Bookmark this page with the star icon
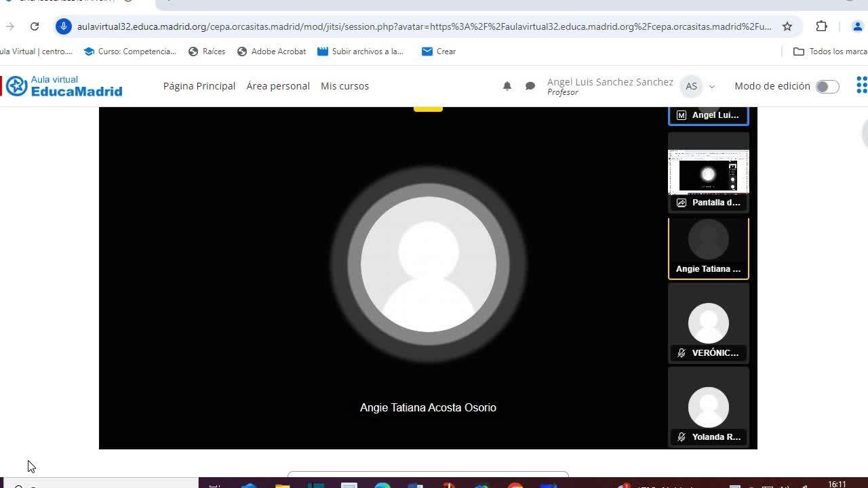 coord(787,26)
